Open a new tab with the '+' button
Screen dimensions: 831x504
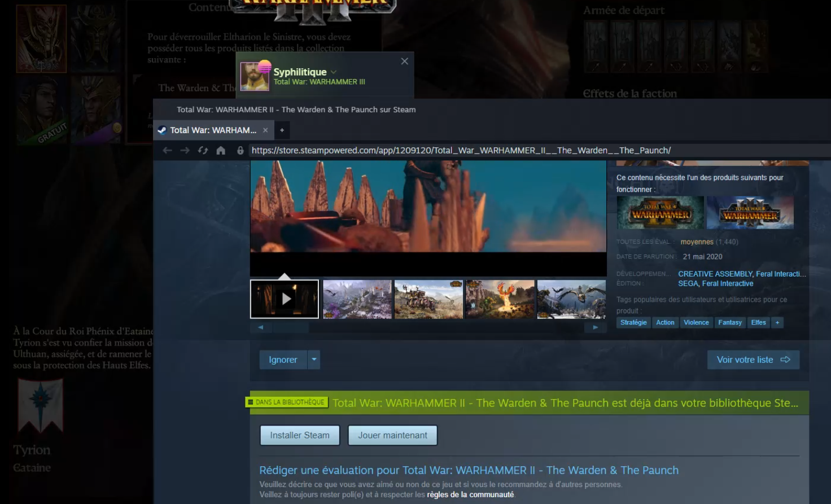(281, 130)
